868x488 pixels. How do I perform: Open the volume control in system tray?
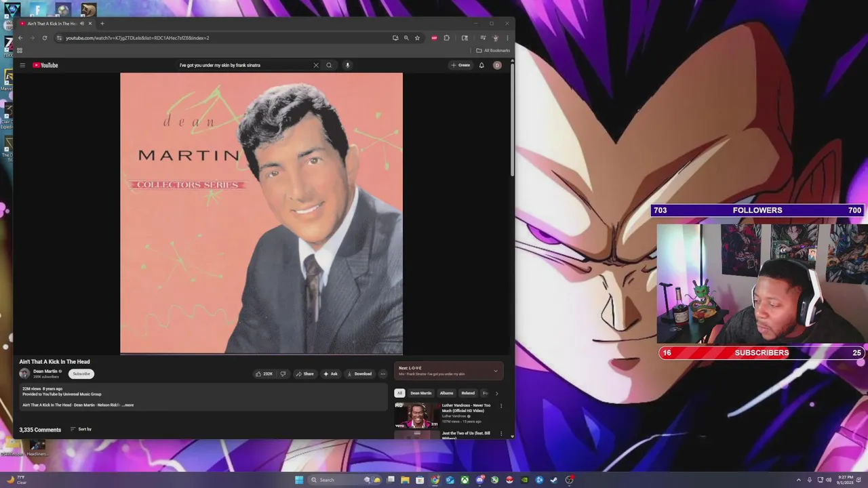tap(829, 480)
